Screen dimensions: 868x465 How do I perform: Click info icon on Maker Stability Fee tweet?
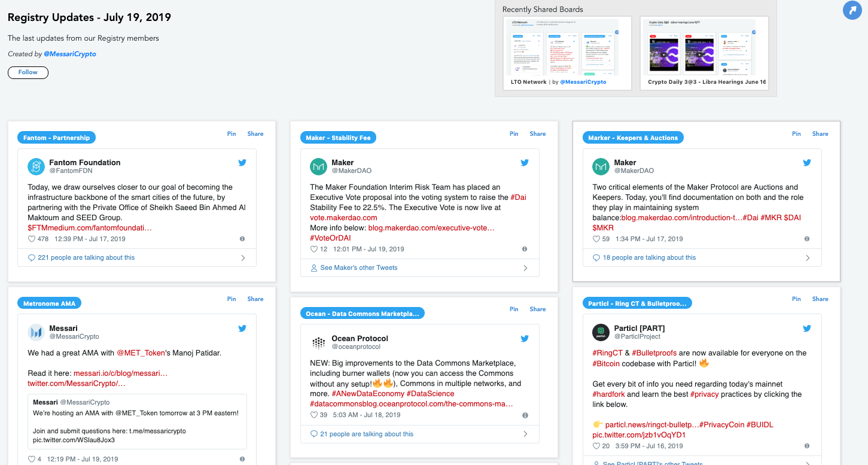tap(525, 249)
